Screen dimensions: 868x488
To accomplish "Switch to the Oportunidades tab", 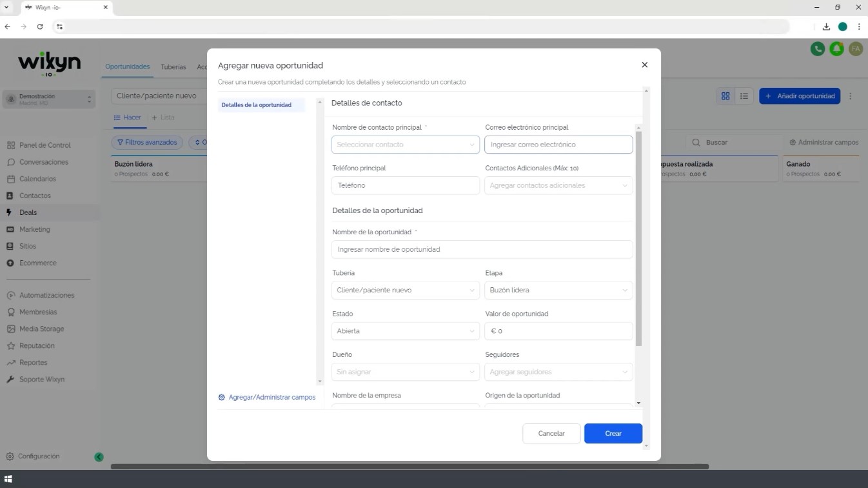I will (x=127, y=66).
